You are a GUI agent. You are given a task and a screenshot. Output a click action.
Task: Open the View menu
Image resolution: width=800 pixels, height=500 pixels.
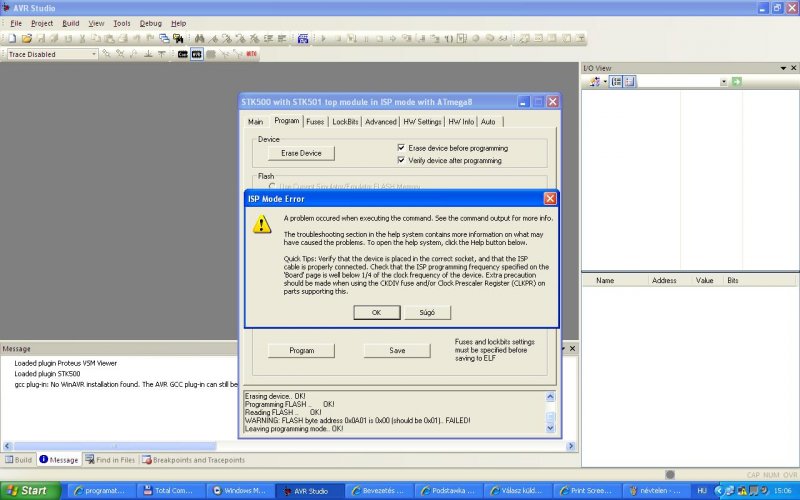(96, 23)
